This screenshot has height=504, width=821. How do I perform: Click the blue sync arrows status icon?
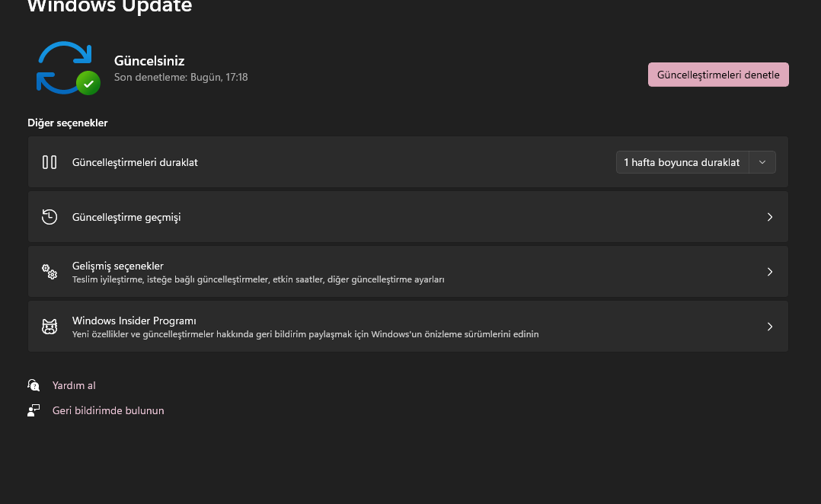[x=62, y=66]
